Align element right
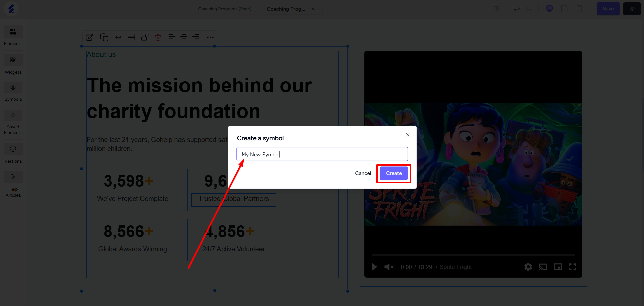This screenshot has height=306, width=644. [x=196, y=37]
